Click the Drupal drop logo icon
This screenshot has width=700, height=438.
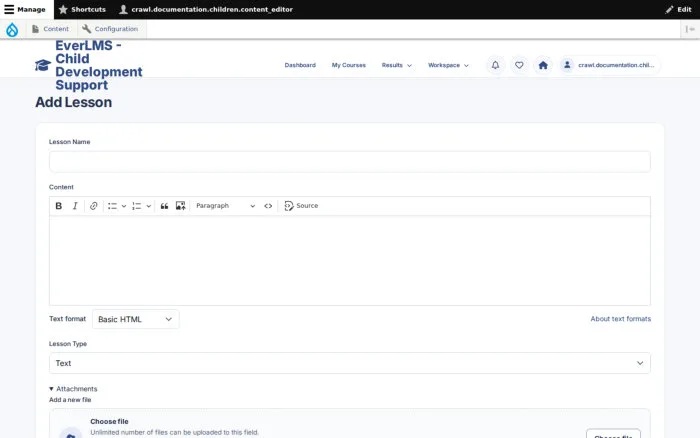coord(12,29)
